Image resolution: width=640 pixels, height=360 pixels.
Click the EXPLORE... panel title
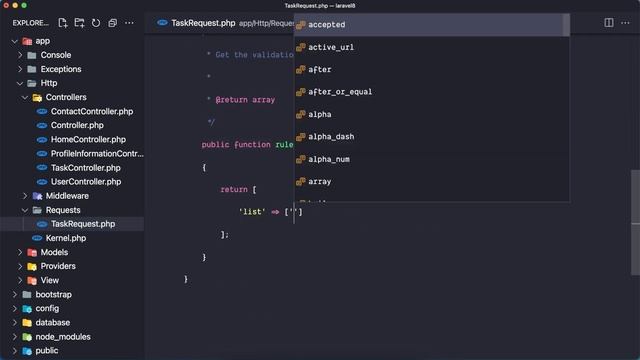31,23
